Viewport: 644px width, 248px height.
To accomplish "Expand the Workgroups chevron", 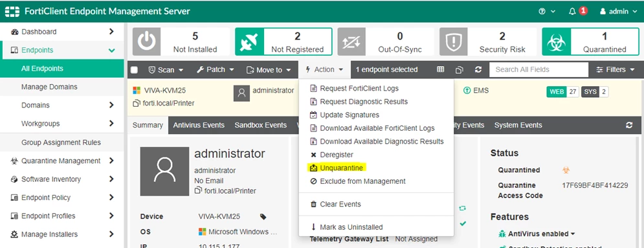I will [111, 124].
